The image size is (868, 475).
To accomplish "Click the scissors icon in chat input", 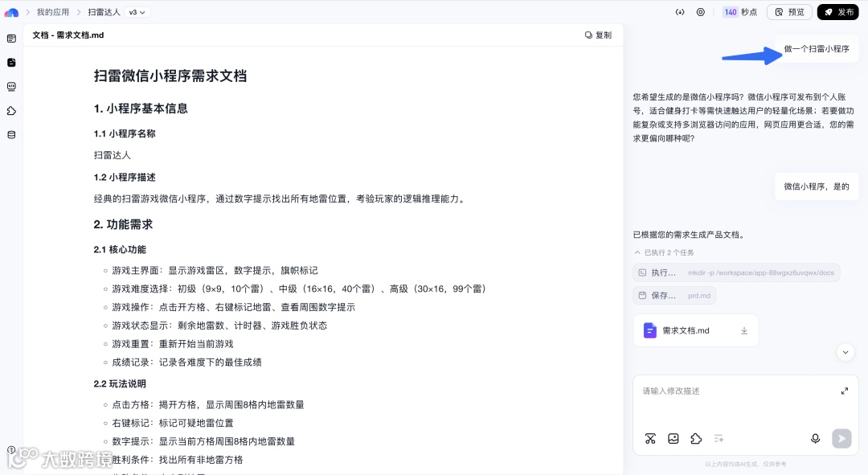I will click(x=650, y=439).
